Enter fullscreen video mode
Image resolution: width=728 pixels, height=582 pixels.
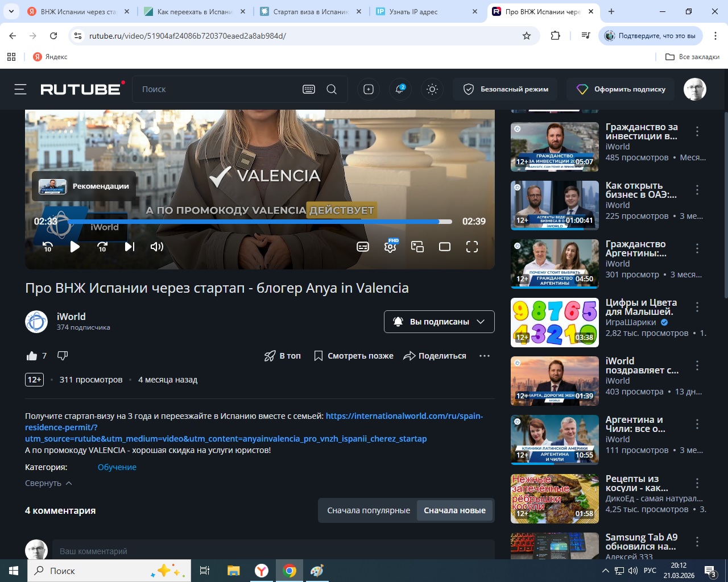coord(472,247)
